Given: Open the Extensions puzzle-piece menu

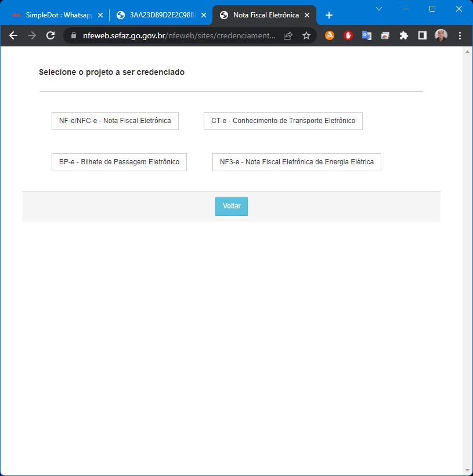Looking at the screenshot, I should coord(404,35).
